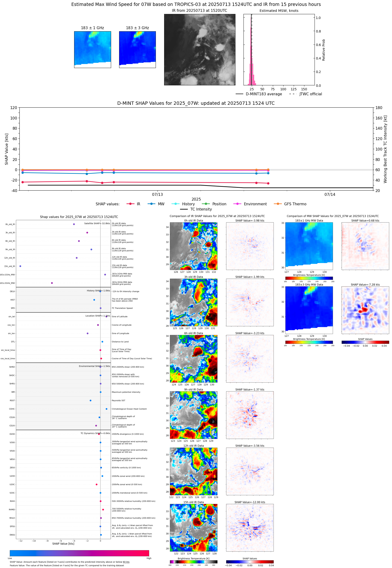Click the "TC Translation Speed" description text
This screenshot has height=568, width=392.
(122, 308)
